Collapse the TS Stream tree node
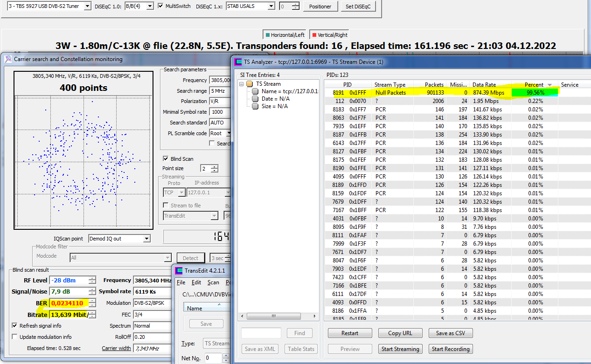 (x=242, y=84)
